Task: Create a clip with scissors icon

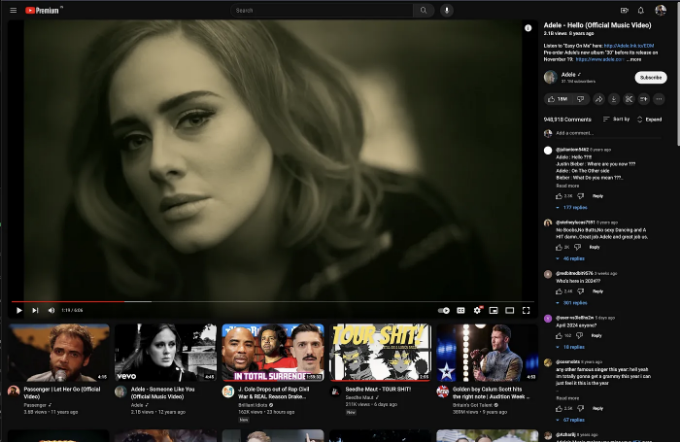Action: pos(629,99)
